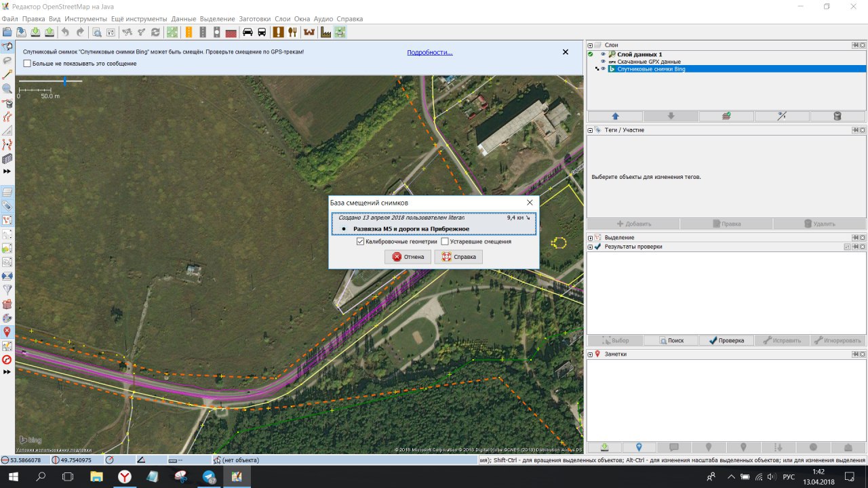This screenshot has height=488, width=868.
Task: Click the castle preset toolbar icon
Action: point(309,32)
